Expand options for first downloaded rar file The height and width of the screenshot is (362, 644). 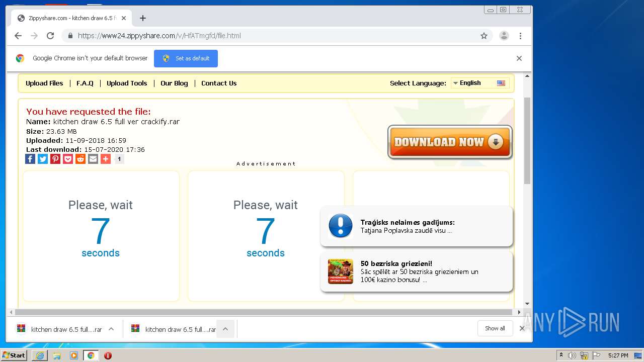tap(111, 329)
